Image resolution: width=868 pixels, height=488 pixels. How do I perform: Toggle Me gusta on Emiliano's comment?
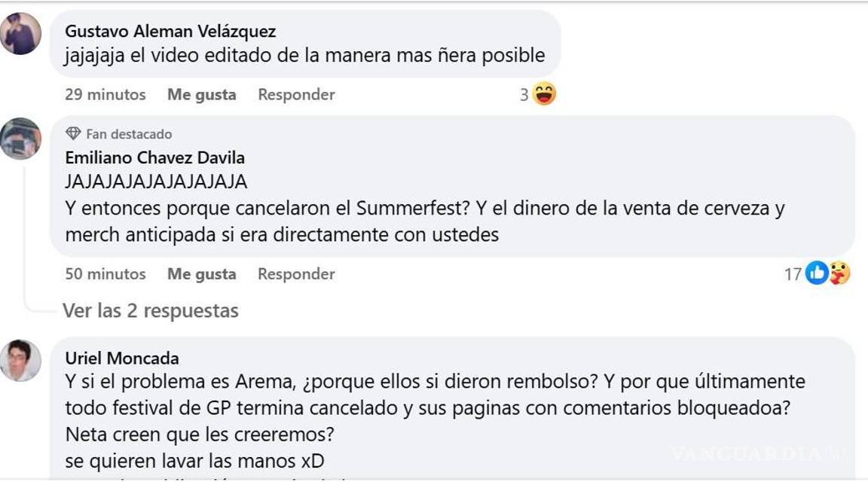point(203,274)
